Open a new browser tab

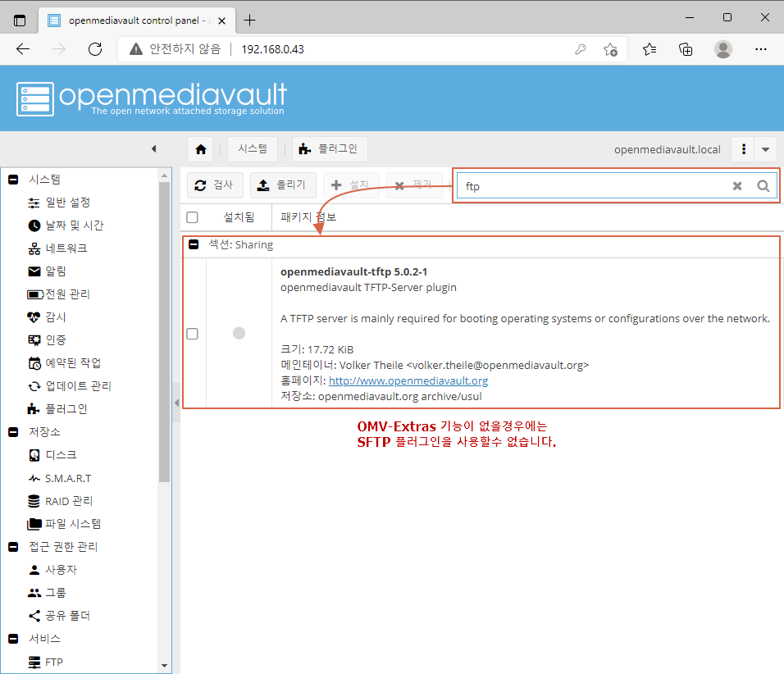[249, 20]
